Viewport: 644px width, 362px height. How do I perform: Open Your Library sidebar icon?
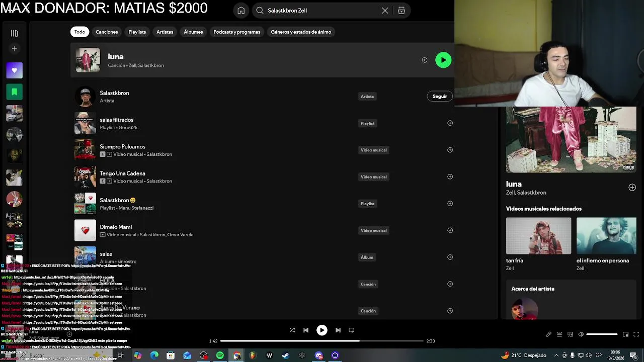(14, 33)
